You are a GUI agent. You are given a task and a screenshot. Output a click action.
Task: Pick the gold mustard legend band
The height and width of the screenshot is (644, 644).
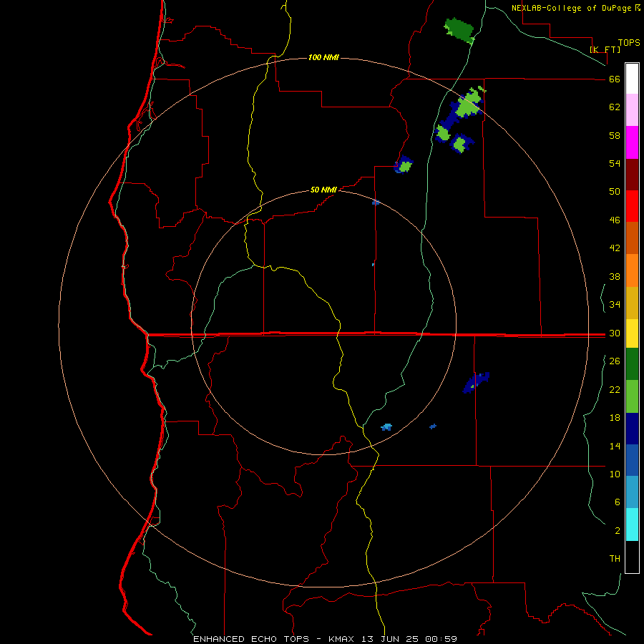click(632, 303)
